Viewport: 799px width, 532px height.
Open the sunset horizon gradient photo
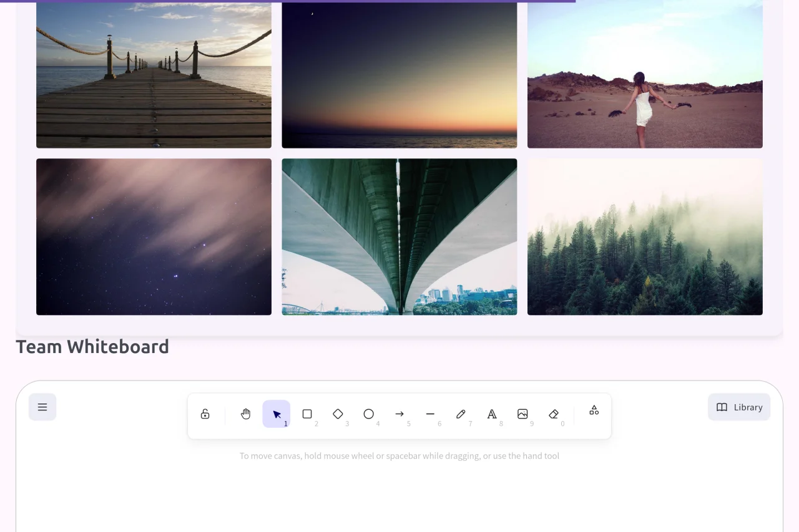point(399,74)
